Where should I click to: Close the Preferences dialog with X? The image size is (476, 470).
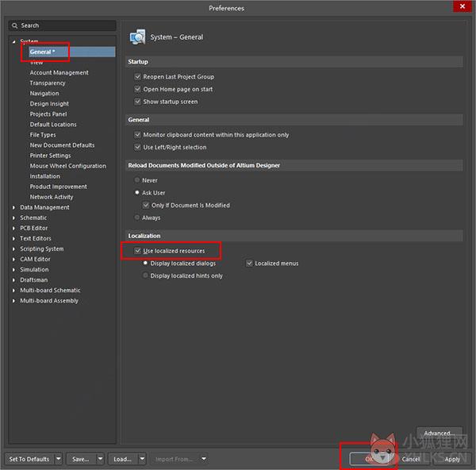tap(462, 6)
